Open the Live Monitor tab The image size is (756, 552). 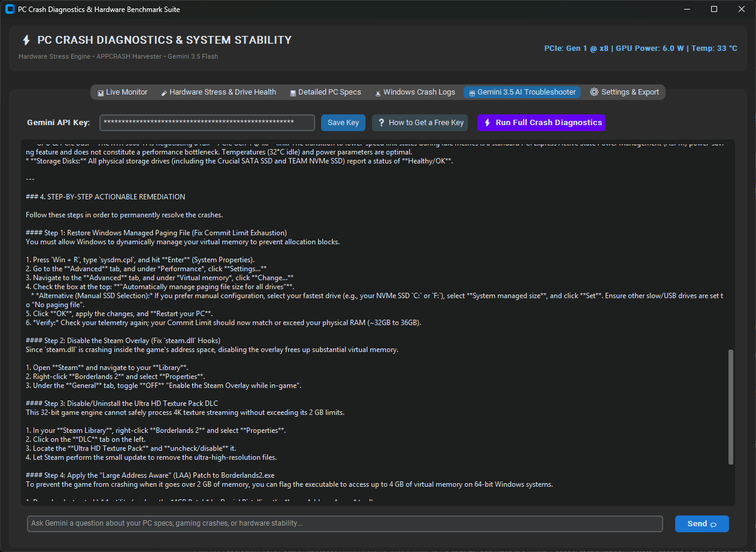(x=122, y=92)
